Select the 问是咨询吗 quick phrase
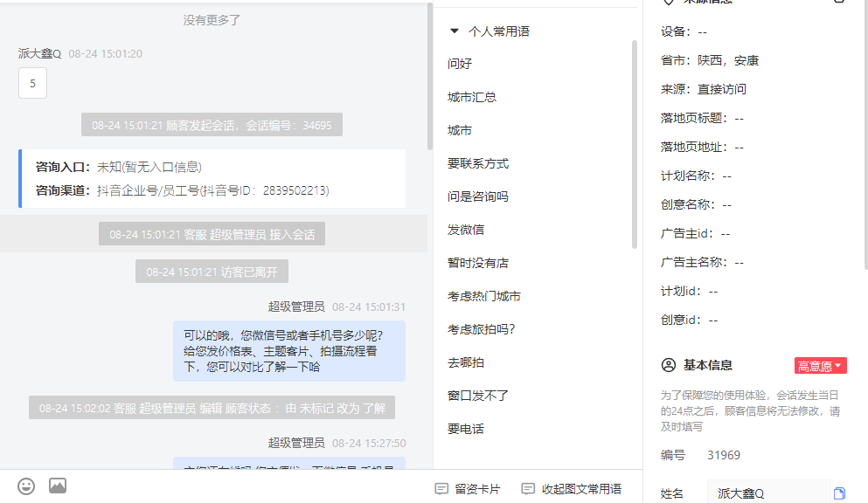The height and width of the screenshot is (503, 868). click(478, 196)
